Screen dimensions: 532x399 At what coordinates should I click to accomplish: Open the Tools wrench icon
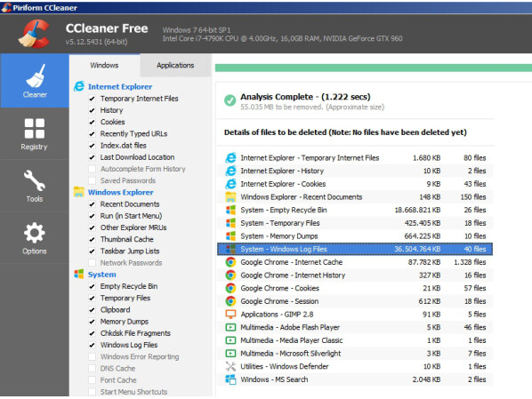pos(35,180)
